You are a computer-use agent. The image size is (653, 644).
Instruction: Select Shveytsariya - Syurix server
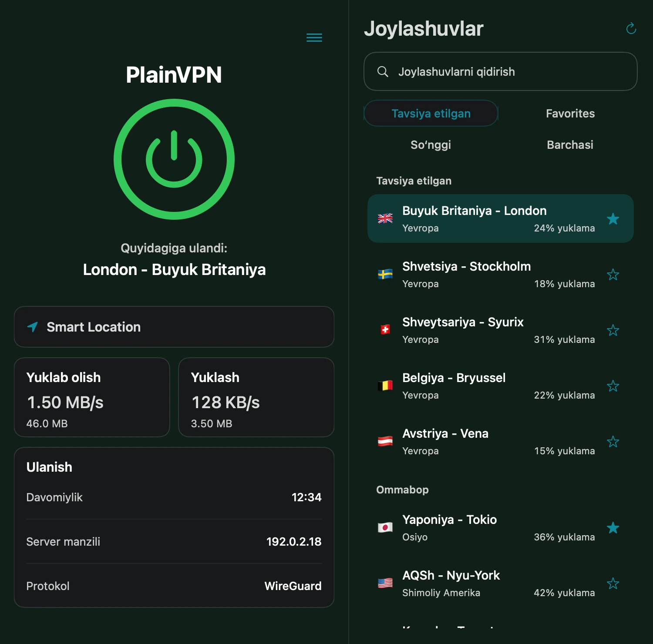pyautogui.click(x=501, y=330)
